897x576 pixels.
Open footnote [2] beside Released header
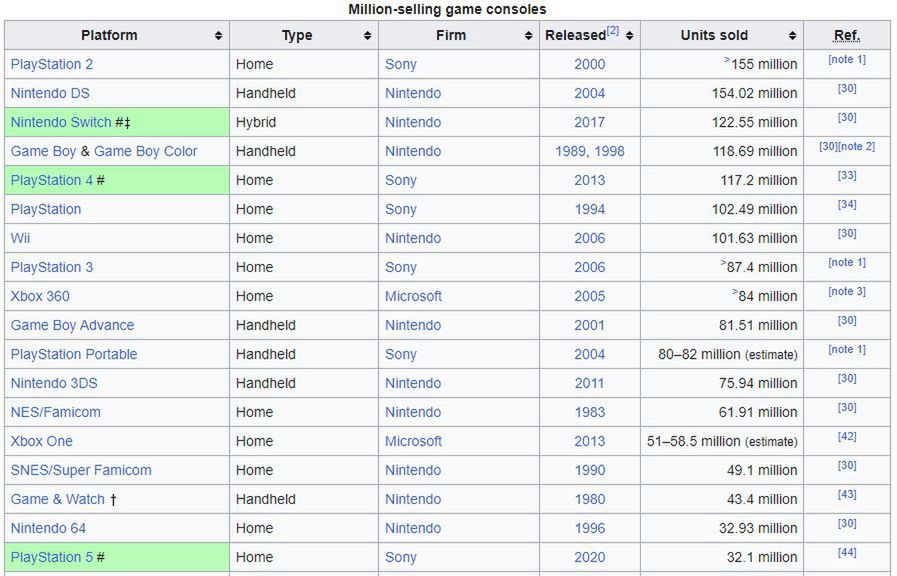point(613,31)
